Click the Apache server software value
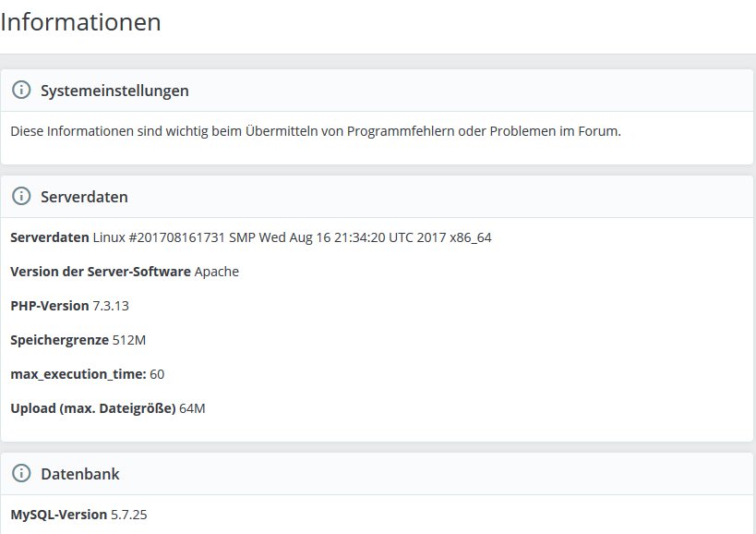This screenshot has height=534, width=756. (217, 272)
